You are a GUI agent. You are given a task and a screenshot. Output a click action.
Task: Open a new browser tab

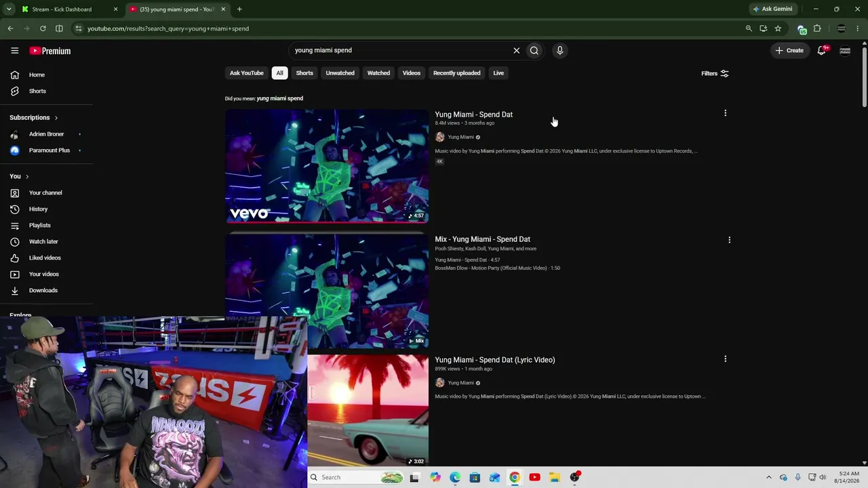[x=239, y=9]
